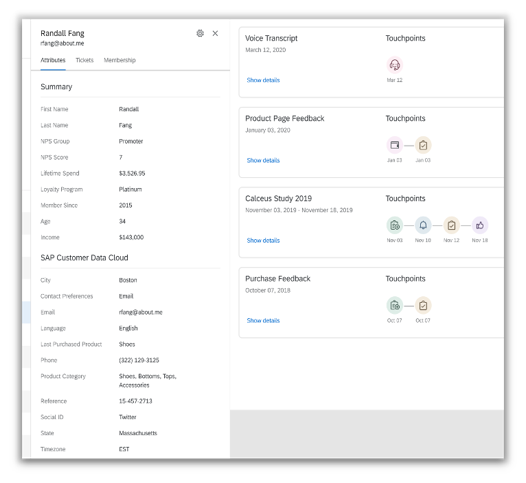Click the Nov 18 thumbs-up touchpoint icon

coord(480,225)
